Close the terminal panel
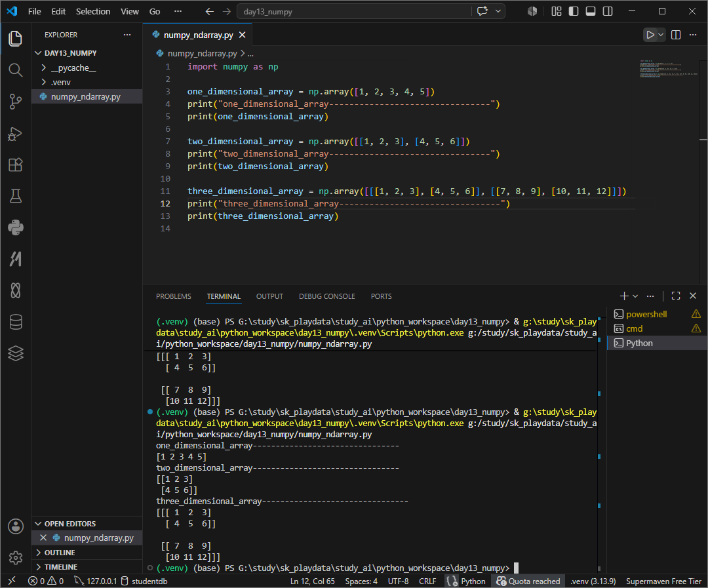The width and height of the screenshot is (708, 588). pyautogui.click(x=693, y=296)
